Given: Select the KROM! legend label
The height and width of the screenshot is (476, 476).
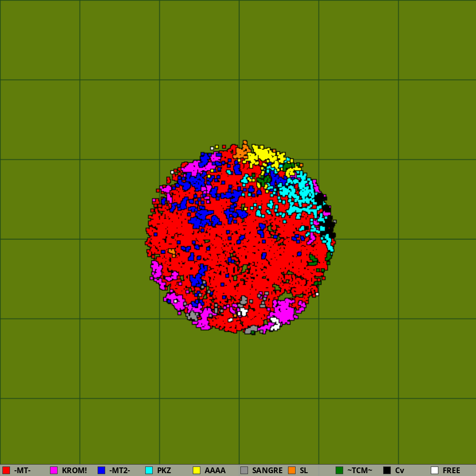Looking at the screenshot, I should coord(74,471).
